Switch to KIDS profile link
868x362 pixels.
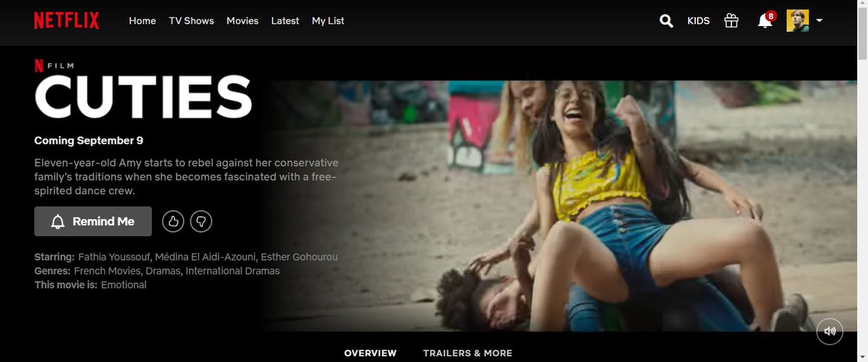coord(699,21)
